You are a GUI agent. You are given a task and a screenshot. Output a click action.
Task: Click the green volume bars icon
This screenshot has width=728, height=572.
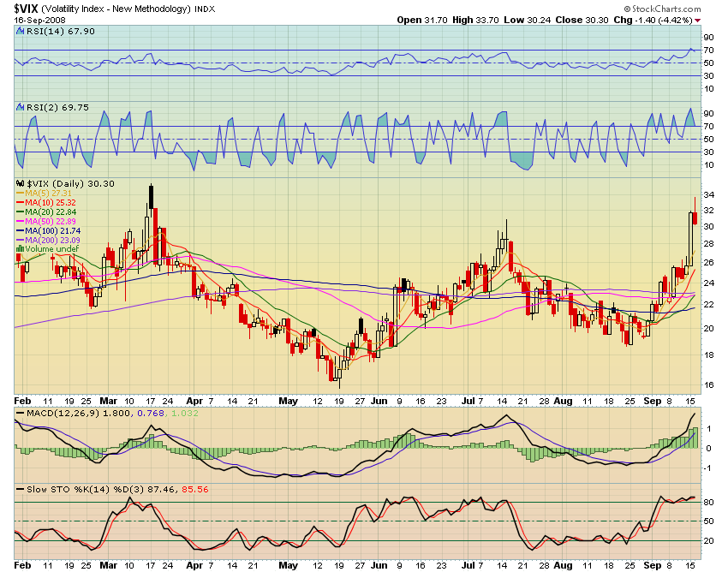coord(20,249)
